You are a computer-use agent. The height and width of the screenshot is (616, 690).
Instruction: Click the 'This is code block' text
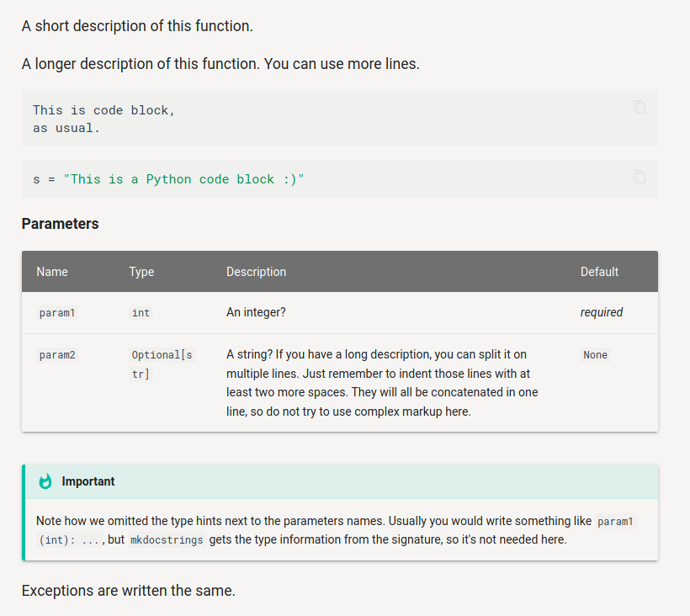tap(103, 110)
